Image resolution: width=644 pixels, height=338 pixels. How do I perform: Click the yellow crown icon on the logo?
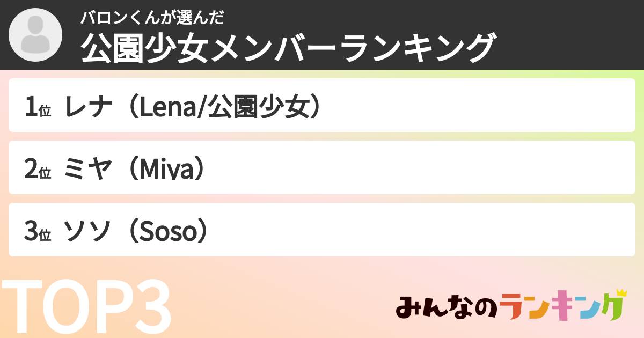pos(621,293)
